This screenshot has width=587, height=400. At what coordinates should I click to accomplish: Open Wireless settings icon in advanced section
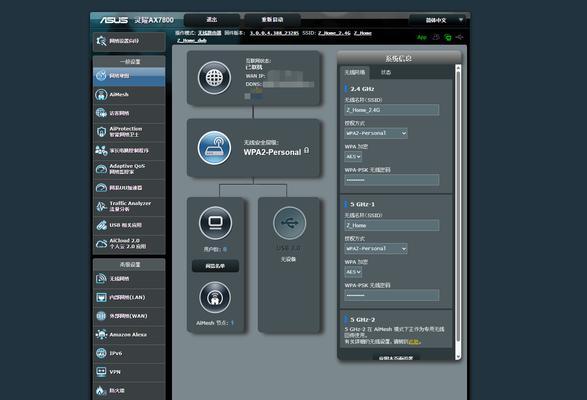click(101, 279)
